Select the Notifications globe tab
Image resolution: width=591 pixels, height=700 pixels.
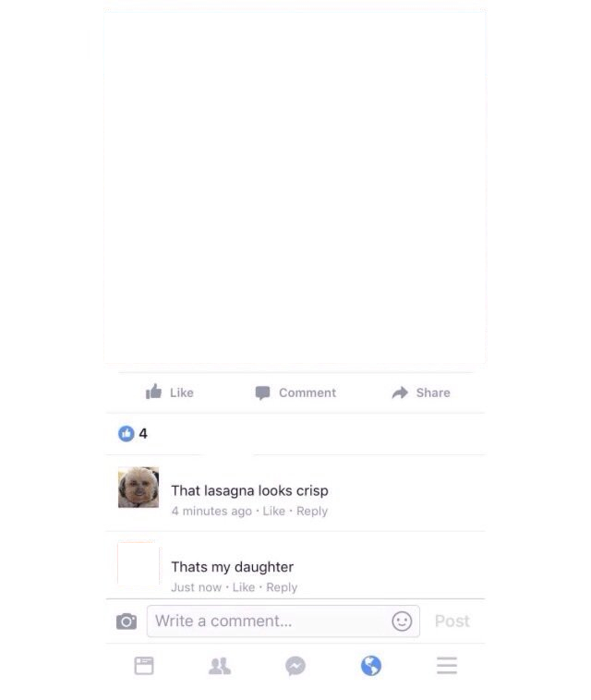point(371,666)
